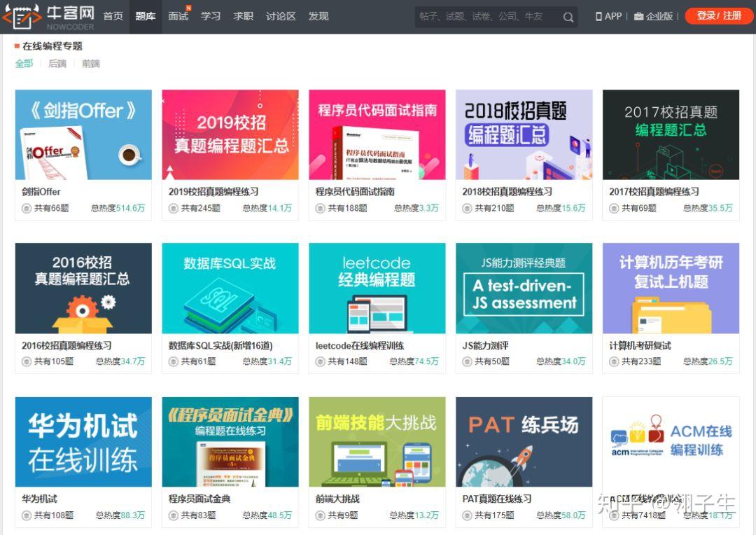The width and height of the screenshot is (756, 535).
Task: Click question-count icon next to 共有61题
Action: click(x=173, y=362)
